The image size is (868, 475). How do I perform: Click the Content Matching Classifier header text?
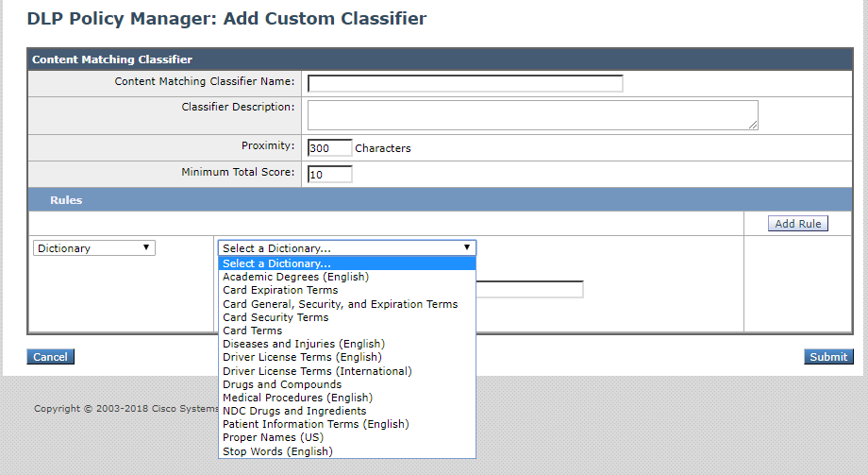112,59
